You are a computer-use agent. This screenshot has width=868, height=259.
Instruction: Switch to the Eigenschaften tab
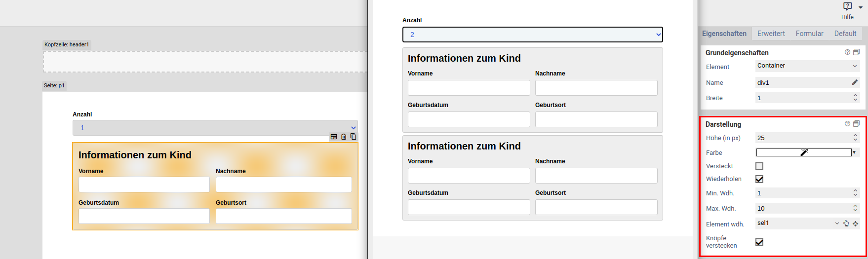point(724,34)
